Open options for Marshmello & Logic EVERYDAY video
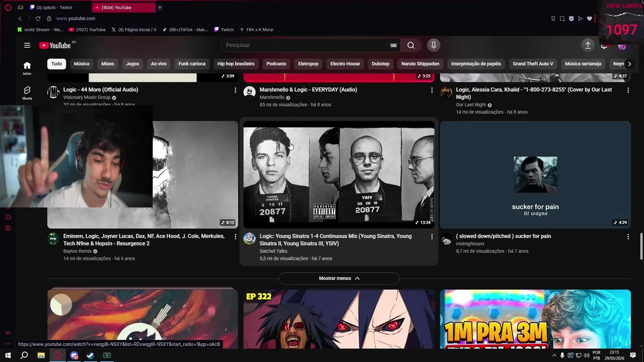The width and height of the screenshot is (644, 362). pyautogui.click(x=431, y=90)
